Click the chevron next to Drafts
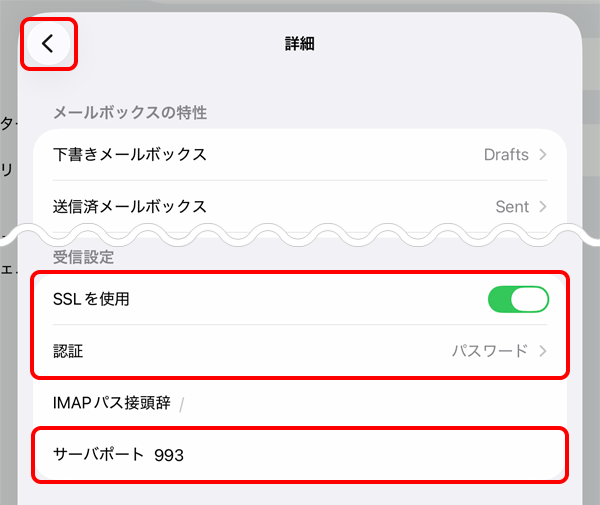600x505 pixels. tap(543, 155)
